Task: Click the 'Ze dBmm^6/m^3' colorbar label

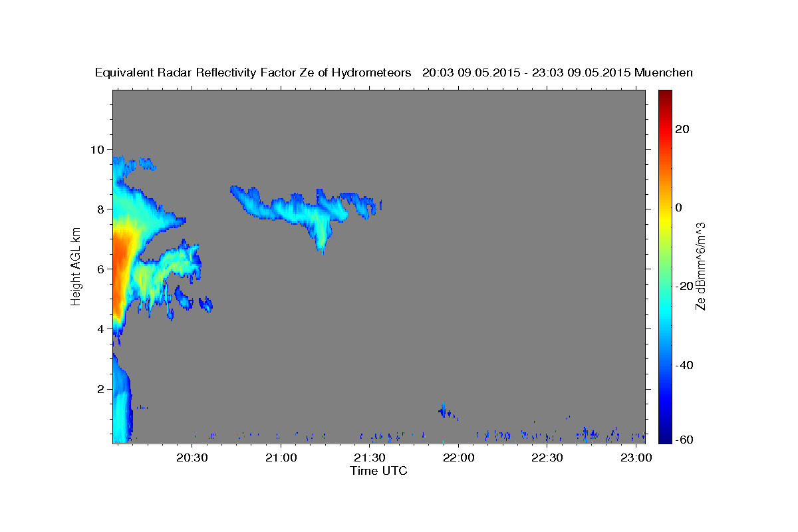Action: (700, 267)
